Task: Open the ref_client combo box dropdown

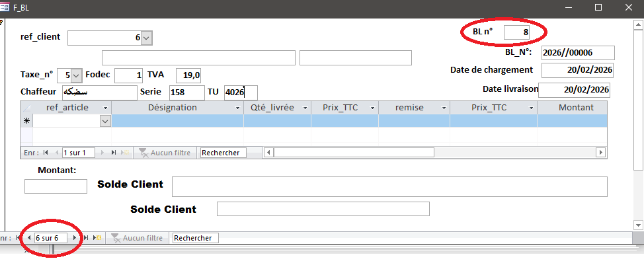Action: (147, 38)
